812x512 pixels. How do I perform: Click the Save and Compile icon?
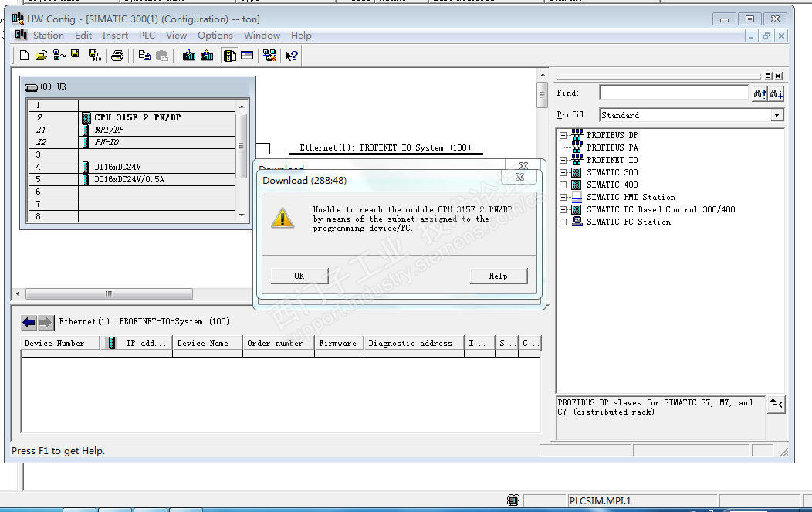[x=95, y=56]
